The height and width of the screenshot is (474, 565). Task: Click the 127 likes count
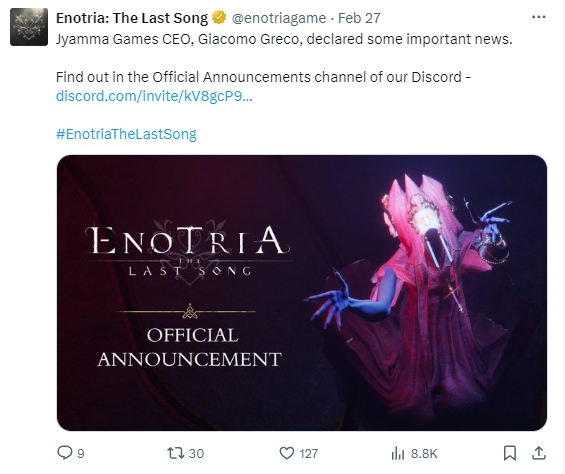point(308,453)
